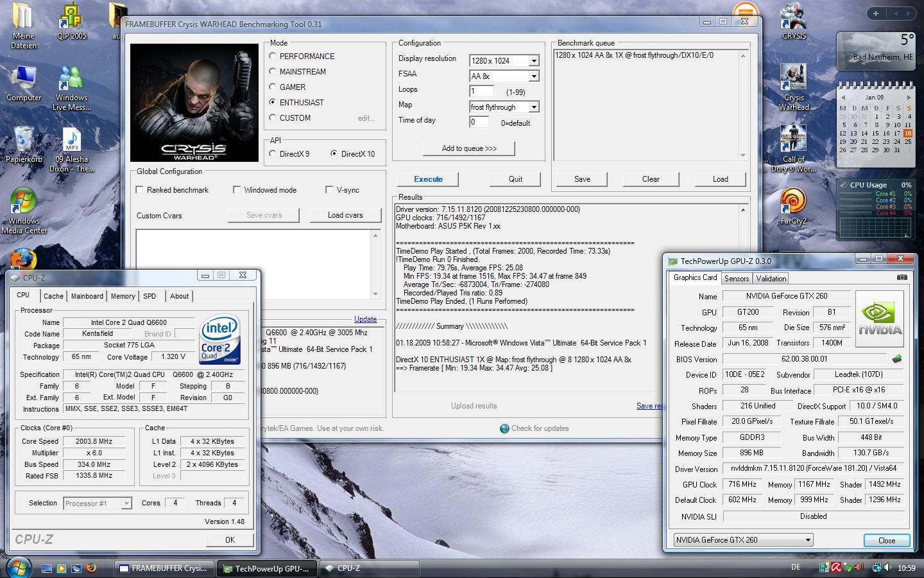
Task: Open the FSAA dropdown
Action: pyautogui.click(x=533, y=76)
